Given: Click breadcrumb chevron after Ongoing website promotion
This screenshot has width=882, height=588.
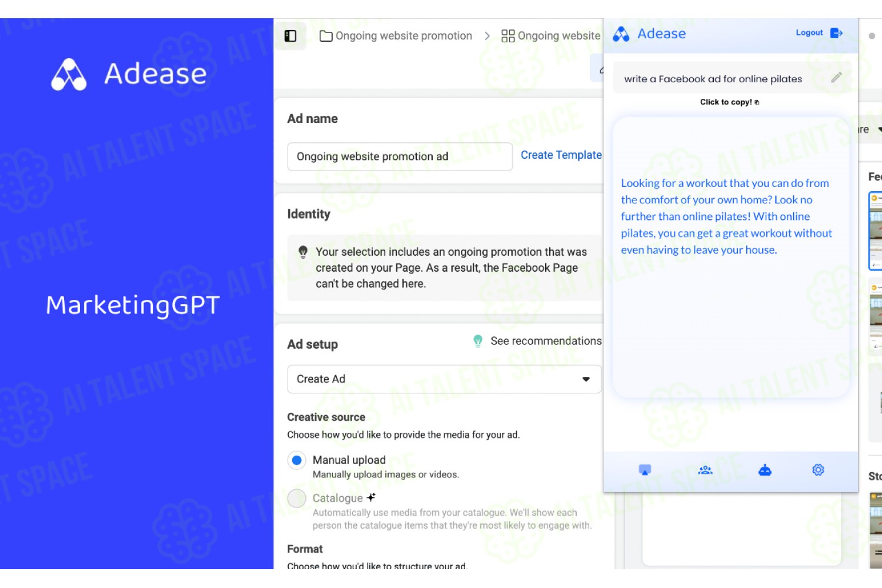Looking at the screenshot, I should pyautogui.click(x=487, y=36).
